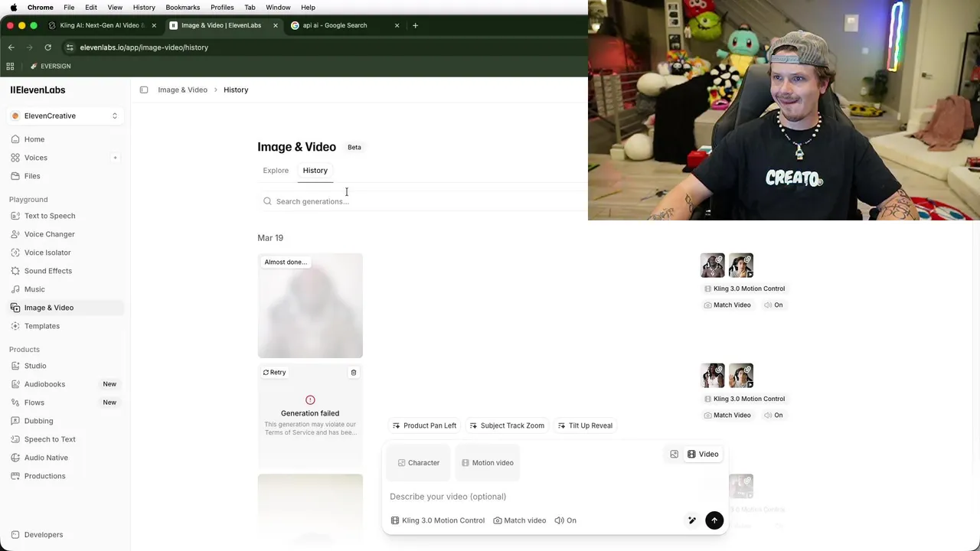Select Video mode toggle
980x551 pixels.
coord(703,455)
